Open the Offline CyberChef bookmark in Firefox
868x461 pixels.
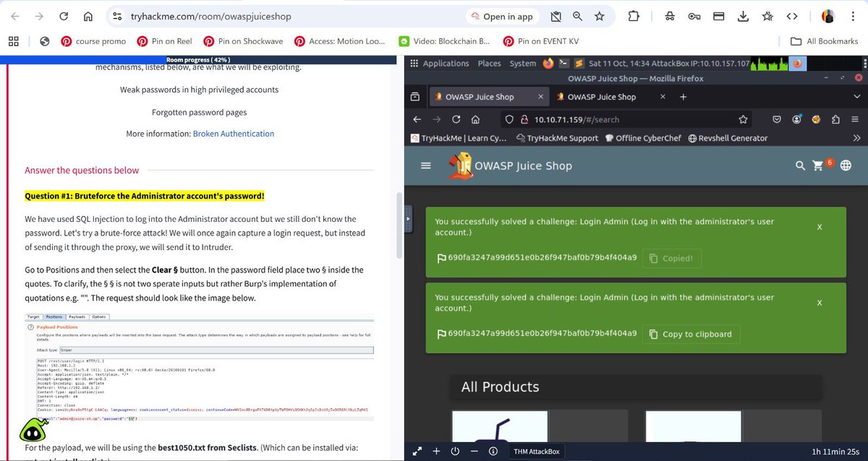tap(642, 138)
